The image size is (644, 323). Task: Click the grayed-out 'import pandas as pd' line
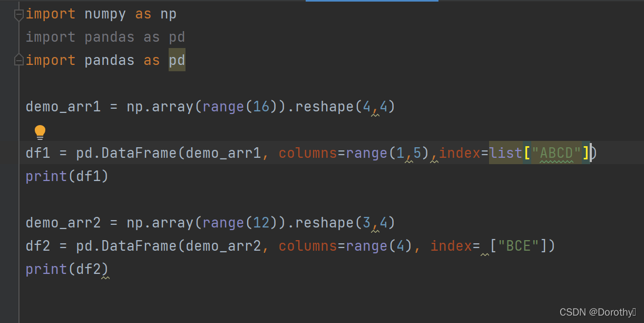[105, 37]
